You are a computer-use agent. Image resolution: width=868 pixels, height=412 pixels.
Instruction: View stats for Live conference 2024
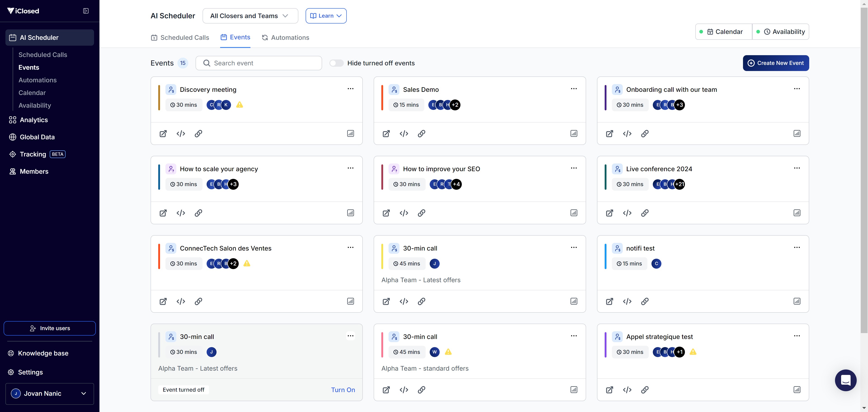coord(797,213)
